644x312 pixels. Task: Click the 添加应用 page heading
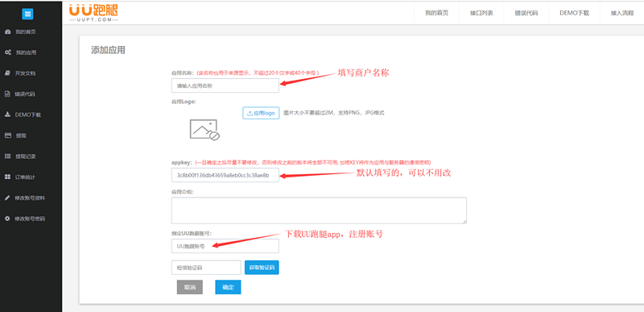click(108, 51)
